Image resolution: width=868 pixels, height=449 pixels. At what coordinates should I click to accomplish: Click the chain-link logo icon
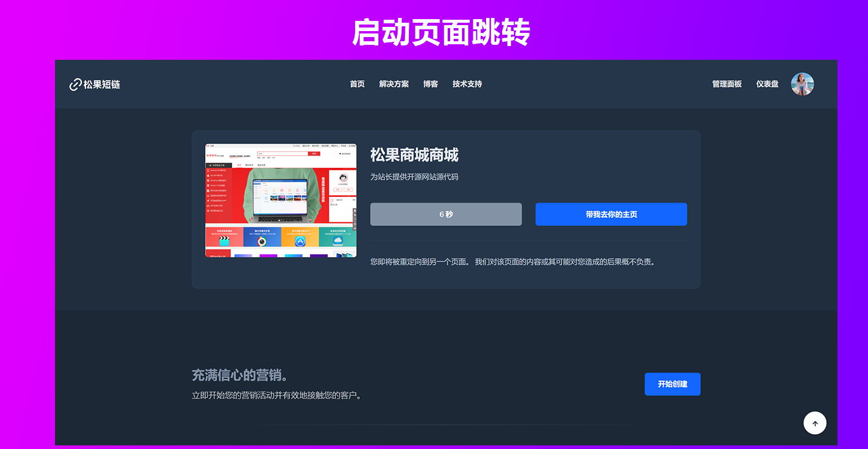[x=75, y=84]
